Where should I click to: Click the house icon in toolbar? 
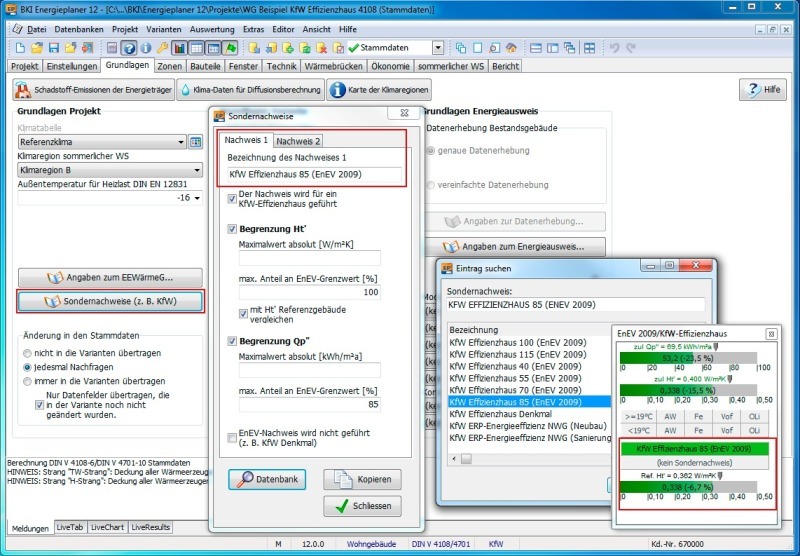[511, 48]
